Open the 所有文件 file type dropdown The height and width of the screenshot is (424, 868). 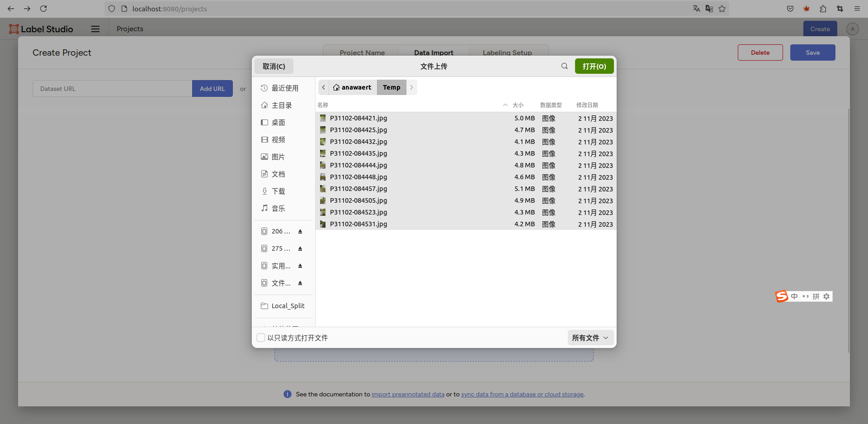tap(590, 338)
